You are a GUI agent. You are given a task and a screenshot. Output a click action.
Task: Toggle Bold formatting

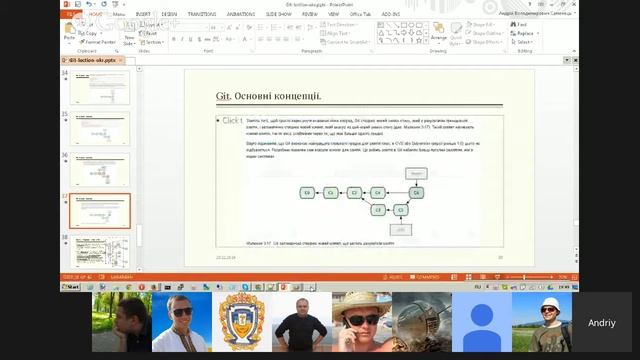tap(174, 39)
